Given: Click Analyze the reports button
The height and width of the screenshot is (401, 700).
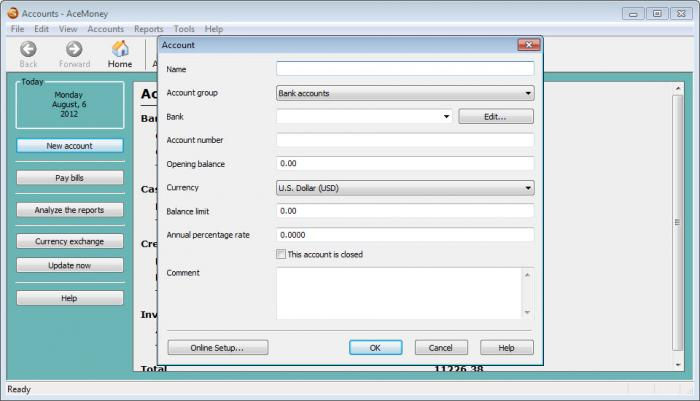Looking at the screenshot, I should [x=70, y=210].
